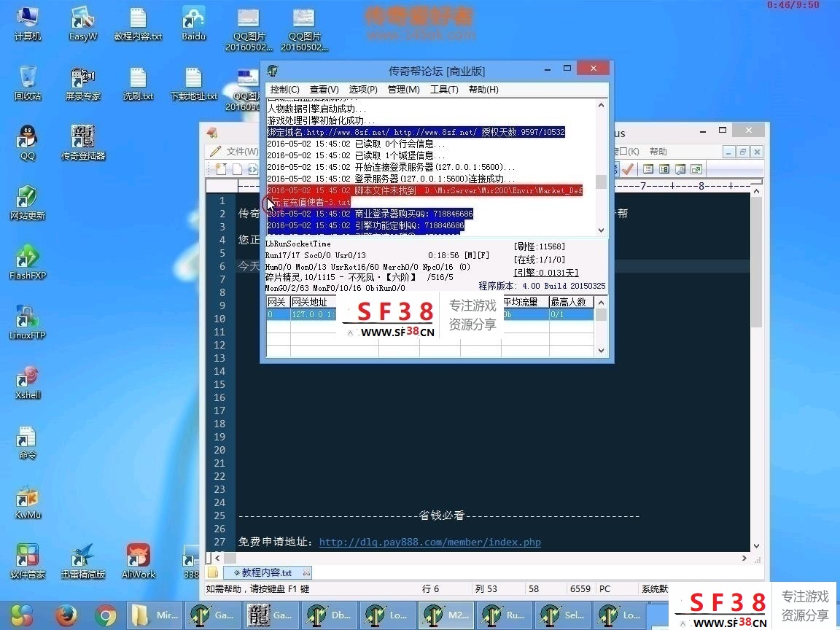840x630 pixels.
Task: Open the 回收站 recycle bin
Action: click(27, 84)
